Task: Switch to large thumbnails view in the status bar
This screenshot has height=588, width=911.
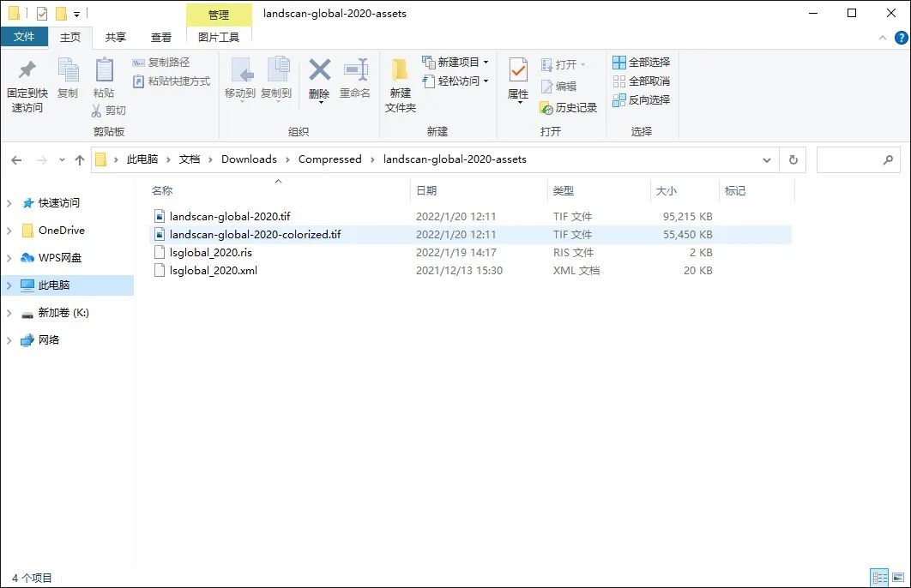Action: [x=898, y=578]
